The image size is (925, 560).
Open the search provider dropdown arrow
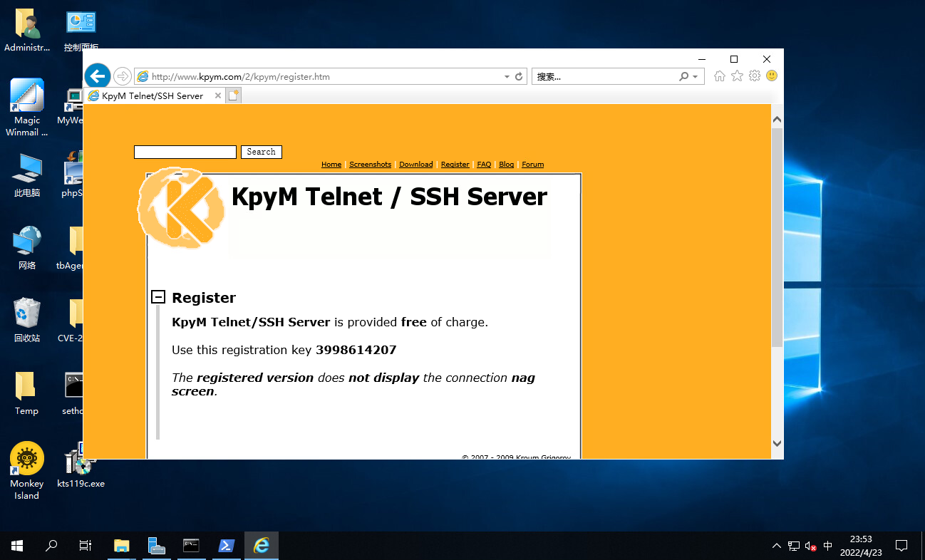(x=695, y=76)
